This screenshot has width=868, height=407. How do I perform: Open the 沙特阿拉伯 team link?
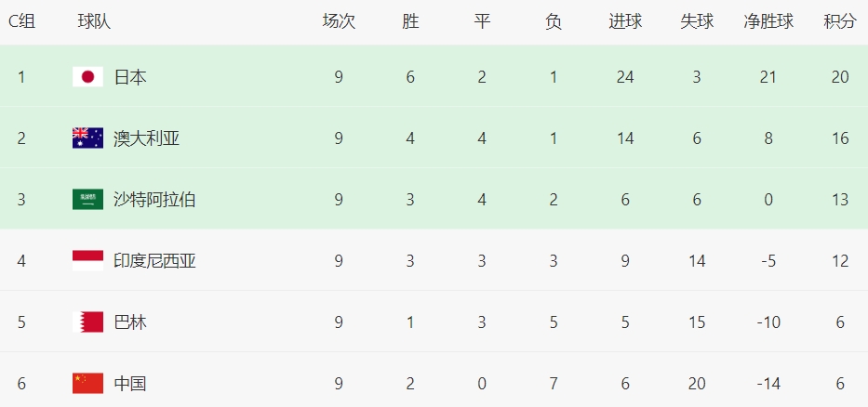coord(154,200)
